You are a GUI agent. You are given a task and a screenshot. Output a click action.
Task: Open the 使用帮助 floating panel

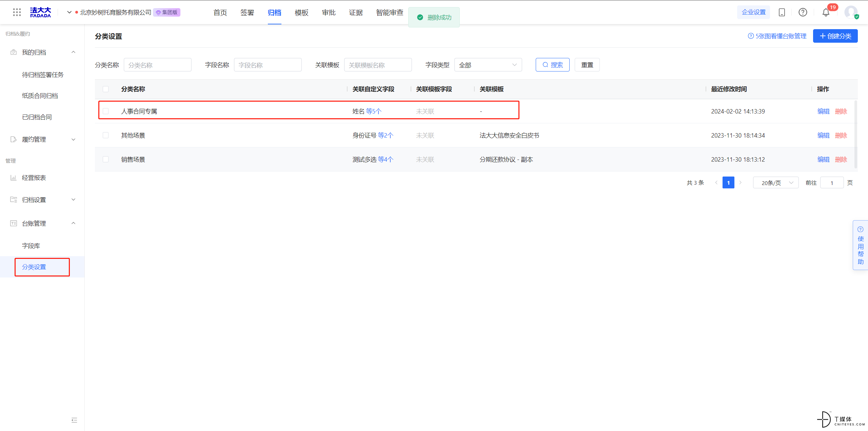(861, 245)
